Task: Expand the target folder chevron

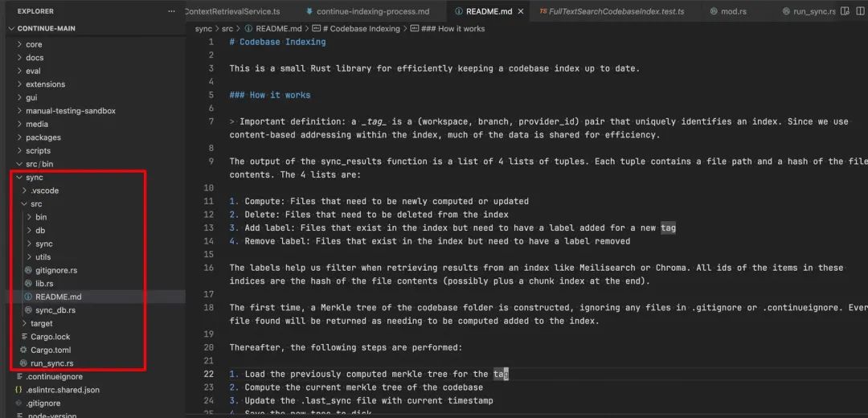Action: [x=24, y=323]
